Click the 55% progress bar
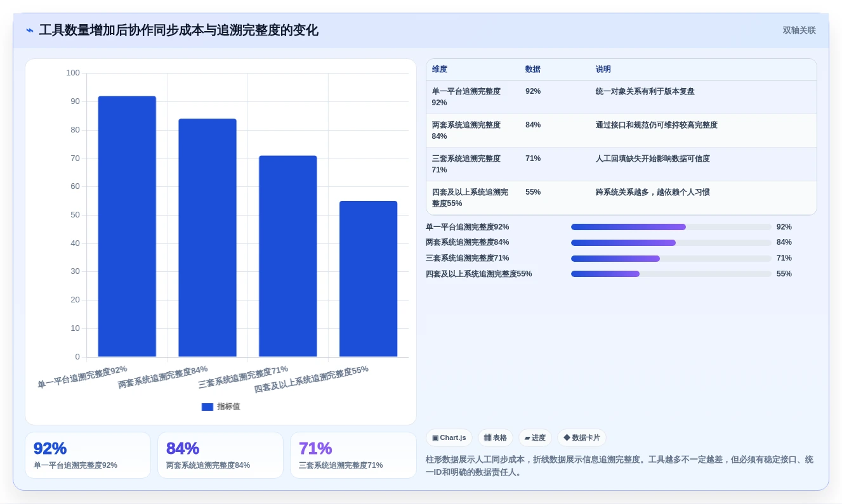Screen dimensions: 842x504 click(671, 274)
